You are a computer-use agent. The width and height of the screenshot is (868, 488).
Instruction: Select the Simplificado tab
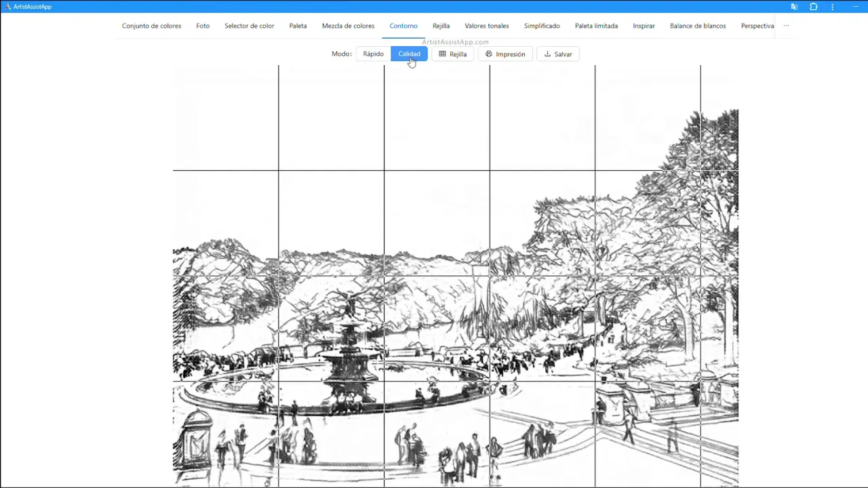[542, 26]
